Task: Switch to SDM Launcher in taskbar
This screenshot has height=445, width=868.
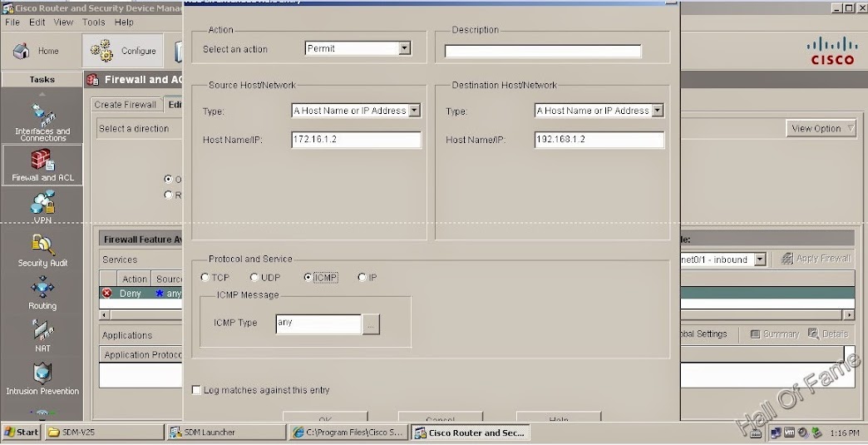Action: coord(226,433)
